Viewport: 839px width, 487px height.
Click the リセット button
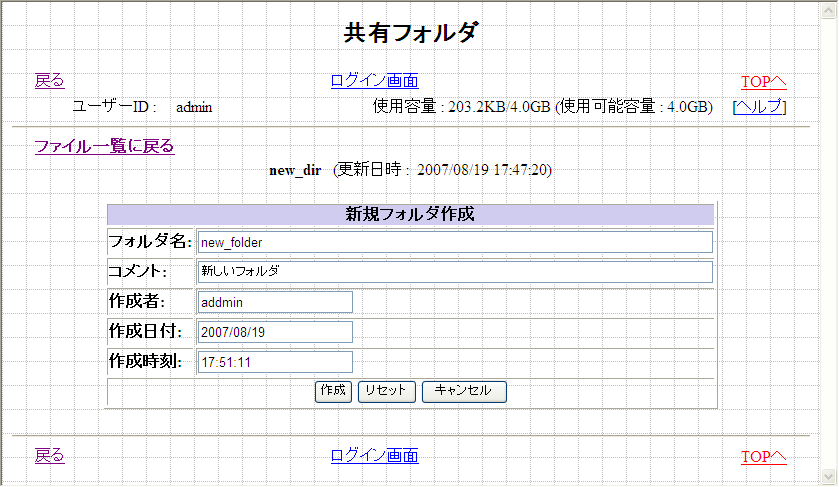[385, 391]
